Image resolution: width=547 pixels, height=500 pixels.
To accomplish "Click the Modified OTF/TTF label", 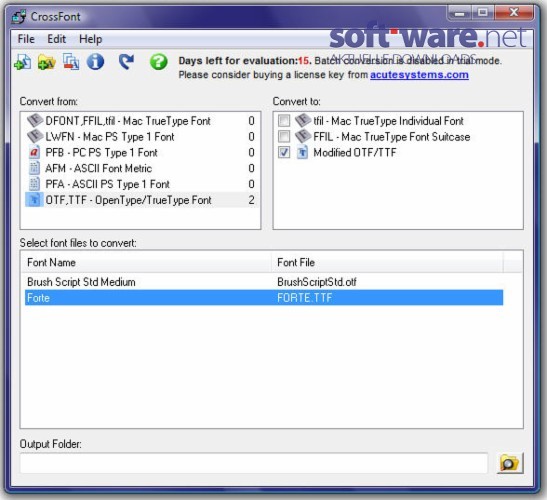I will tap(355, 152).
